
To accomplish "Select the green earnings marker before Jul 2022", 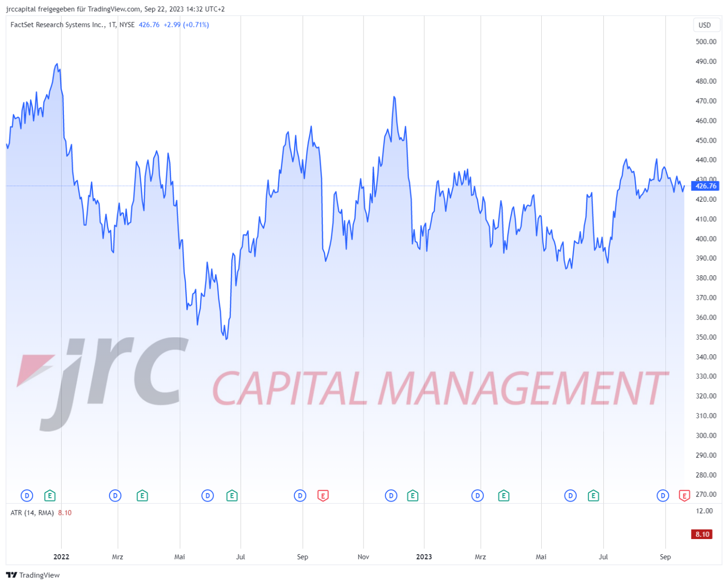I will pyautogui.click(x=232, y=496).
